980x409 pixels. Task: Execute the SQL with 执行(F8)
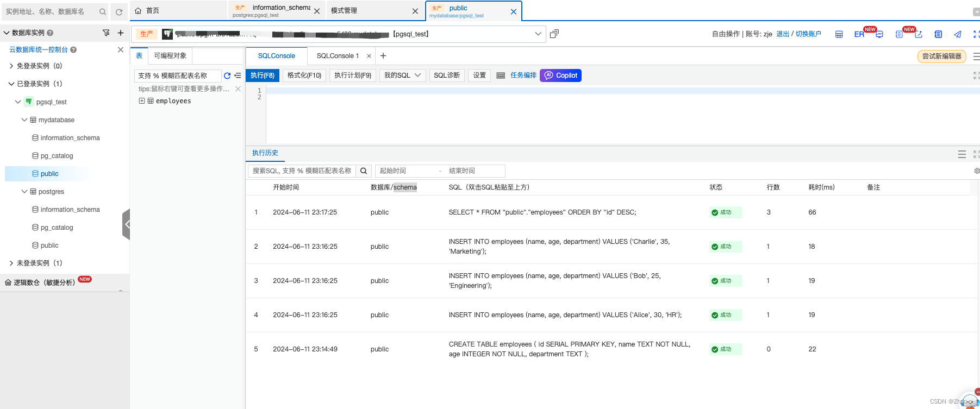coord(263,75)
